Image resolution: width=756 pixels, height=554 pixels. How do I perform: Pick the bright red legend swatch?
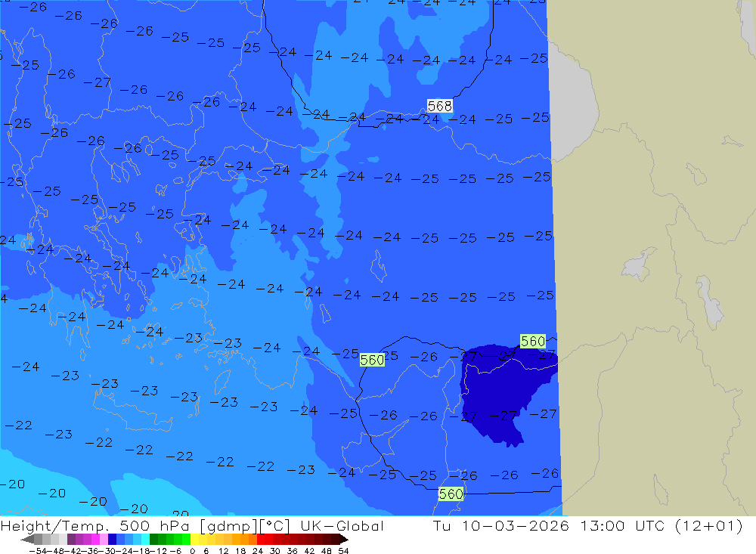click(x=261, y=540)
